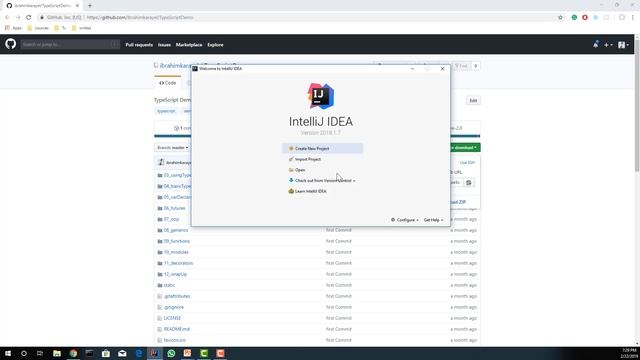Close the IntelliJ IDEA welcome window
640x360 pixels.
[x=442, y=69]
